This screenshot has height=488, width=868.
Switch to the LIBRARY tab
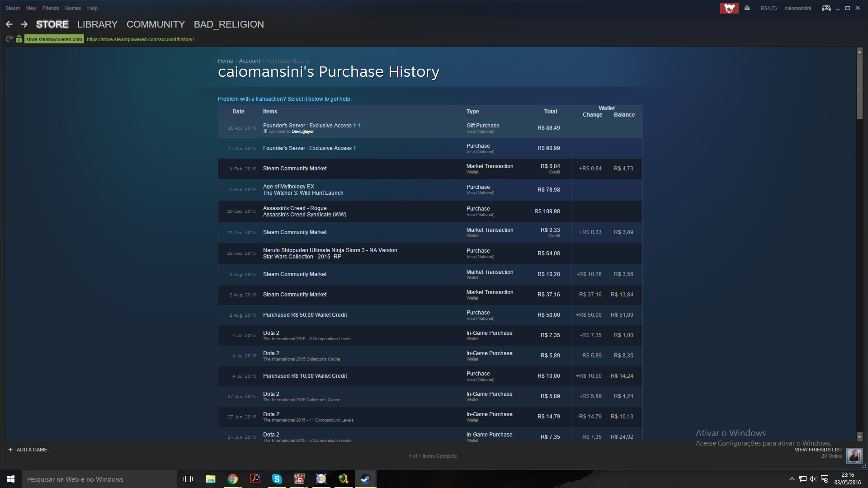(x=97, y=24)
